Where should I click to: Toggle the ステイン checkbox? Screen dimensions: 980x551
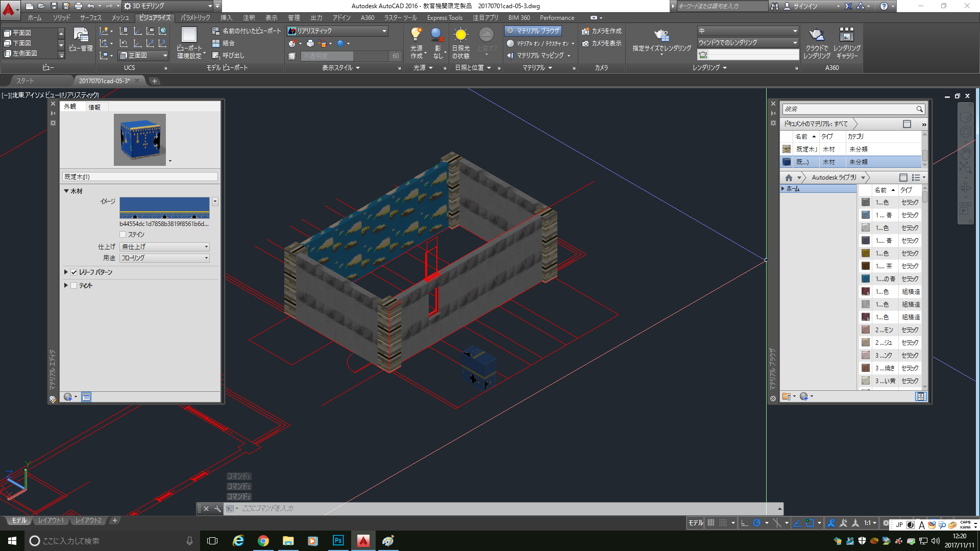pyautogui.click(x=122, y=235)
